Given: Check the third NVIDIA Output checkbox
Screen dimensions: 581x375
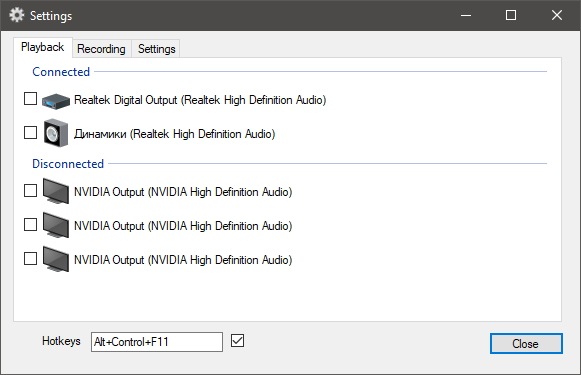Looking at the screenshot, I should pyautogui.click(x=30, y=259).
